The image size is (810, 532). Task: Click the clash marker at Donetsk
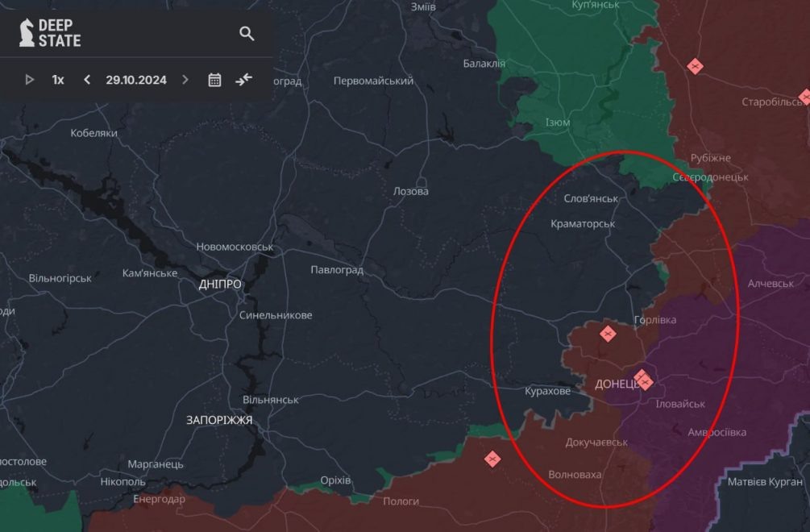click(643, 379)
